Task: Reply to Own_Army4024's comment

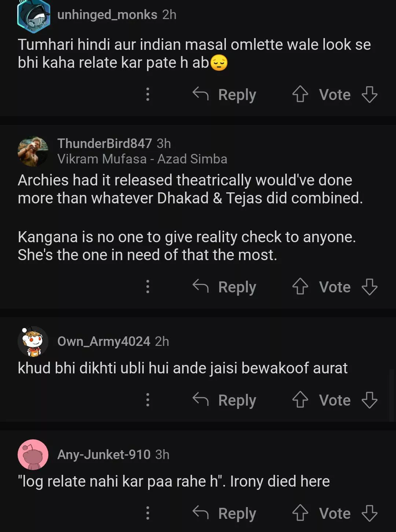Action: 224,400
